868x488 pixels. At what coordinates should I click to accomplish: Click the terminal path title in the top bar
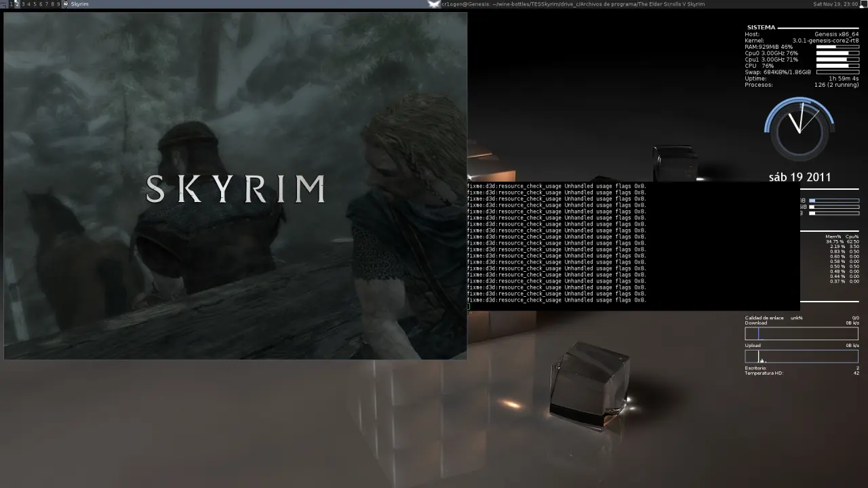[x=573, y=4]
